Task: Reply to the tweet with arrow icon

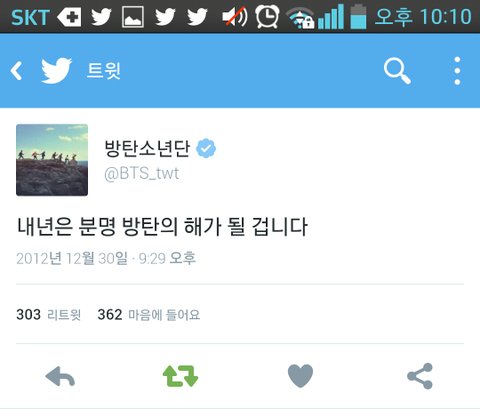Action: (x=60, y=376)
